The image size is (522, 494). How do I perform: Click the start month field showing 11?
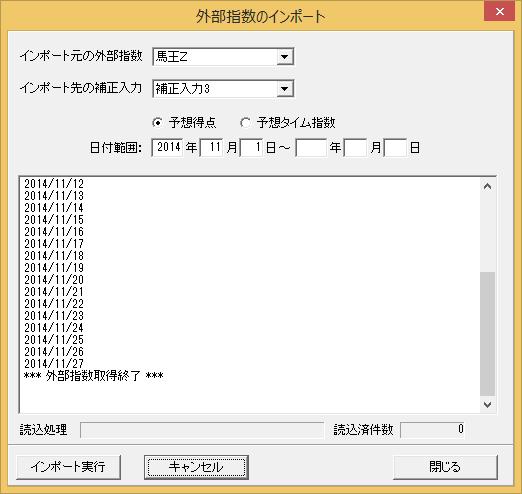click(211, 147)
